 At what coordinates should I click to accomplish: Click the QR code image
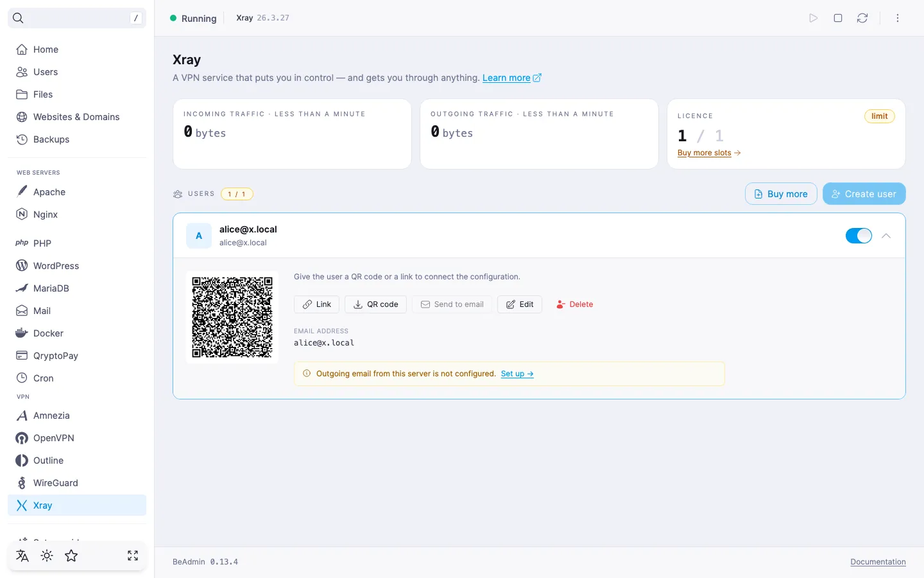pyautogui.click(x=232, y=317)
